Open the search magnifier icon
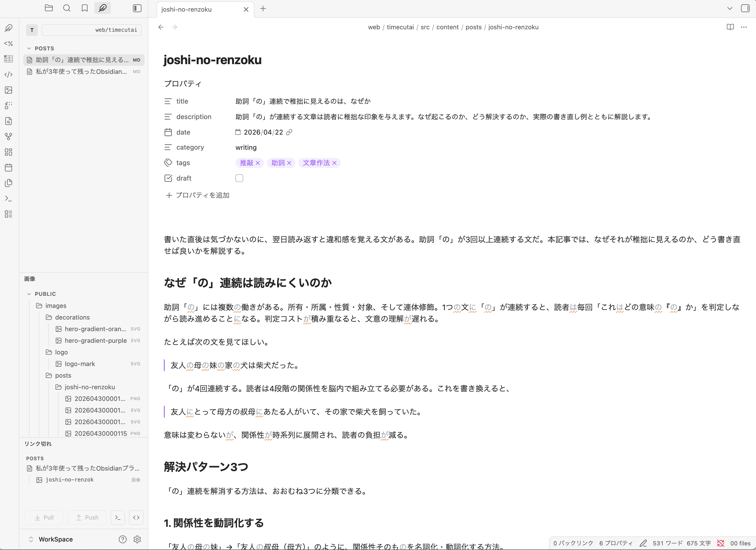This screenshot has height=550, width=756. [67, 8]
